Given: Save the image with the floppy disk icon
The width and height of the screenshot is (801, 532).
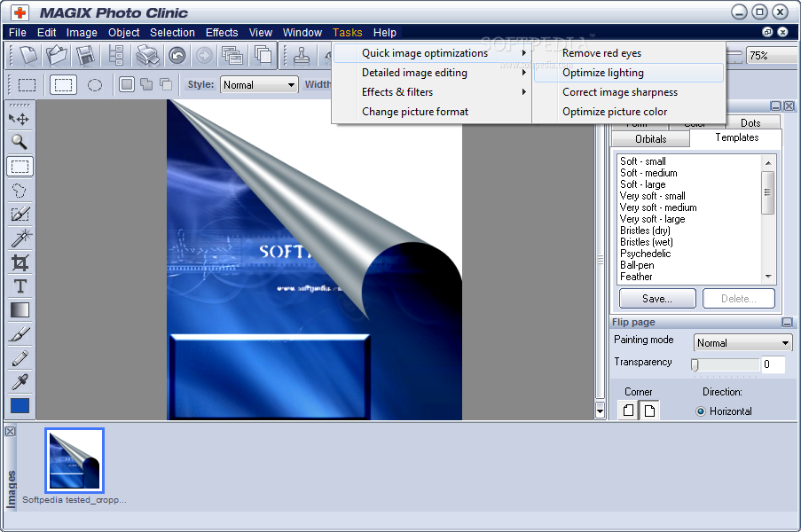Looking at the screenshot, I should [x=85, y=55].
